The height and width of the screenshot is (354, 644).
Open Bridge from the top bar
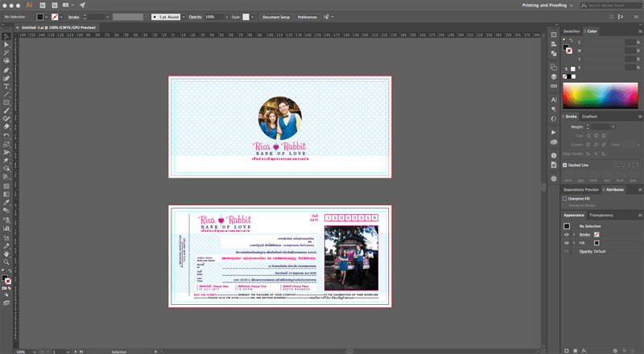(x=43, y=6)
